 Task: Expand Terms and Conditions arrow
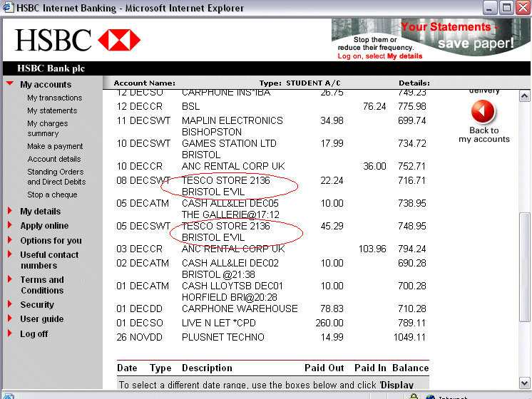pyautogui.click(x=10, y=279)
